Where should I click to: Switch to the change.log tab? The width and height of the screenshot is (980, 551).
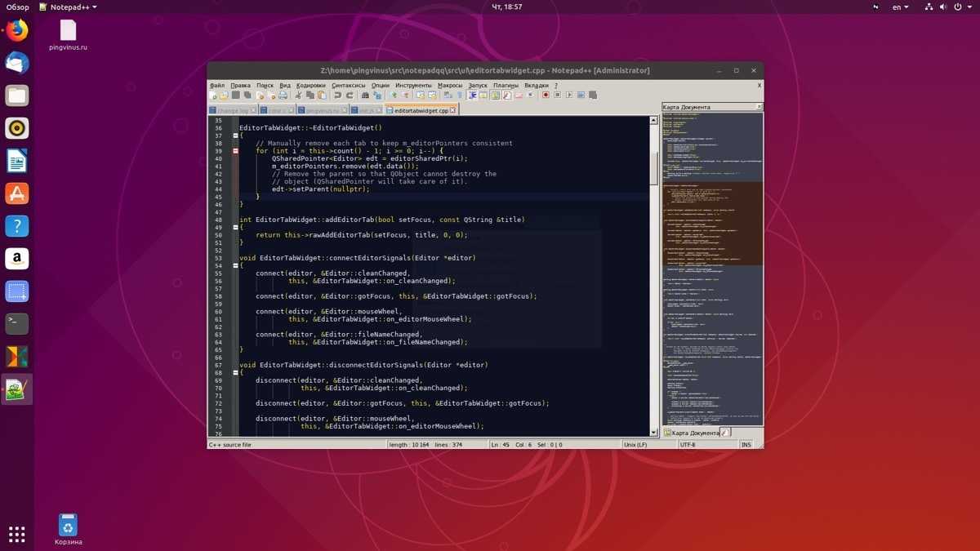(x=232, y=110)
